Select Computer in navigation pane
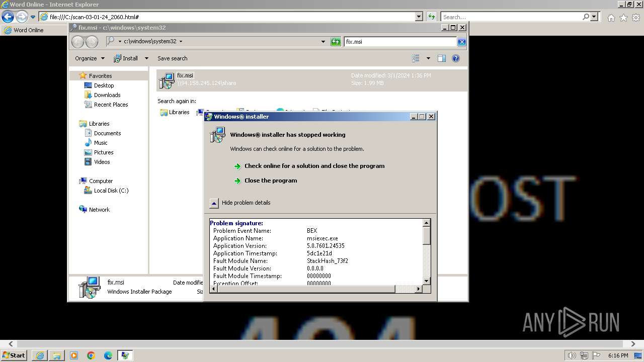 coord(101,181)
